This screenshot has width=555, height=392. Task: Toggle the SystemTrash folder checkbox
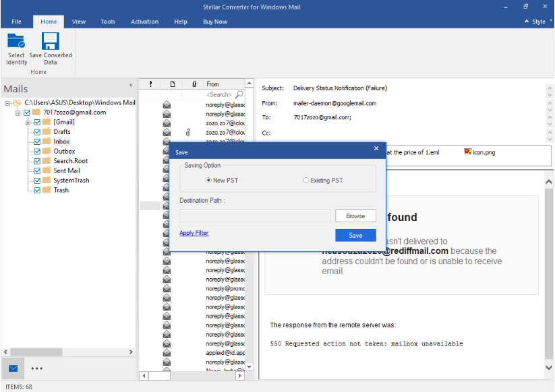(37, 181)
